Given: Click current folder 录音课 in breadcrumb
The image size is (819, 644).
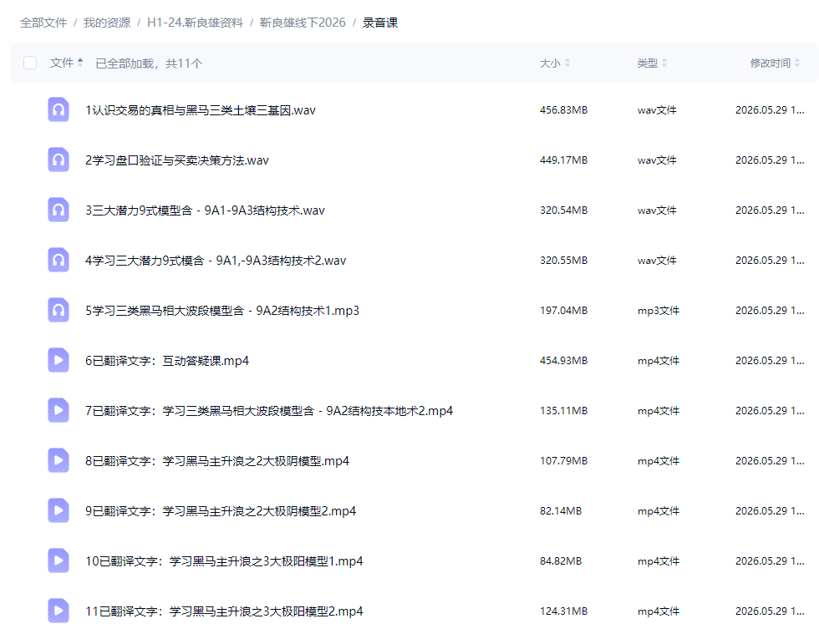Looking at the screenshot, I should [380, 23].
